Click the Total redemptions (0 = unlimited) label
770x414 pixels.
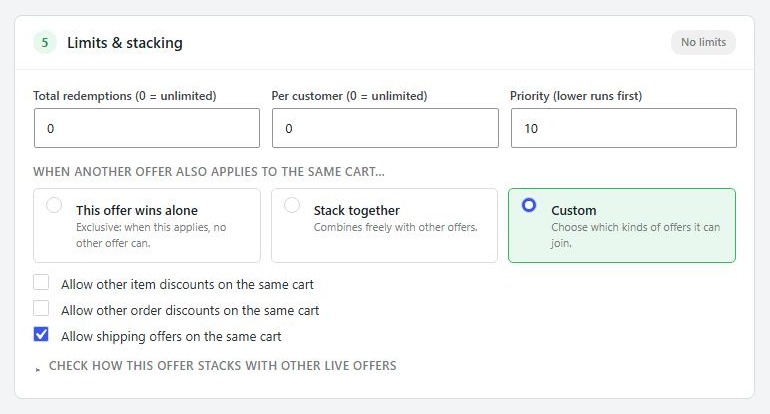[125, 96]
